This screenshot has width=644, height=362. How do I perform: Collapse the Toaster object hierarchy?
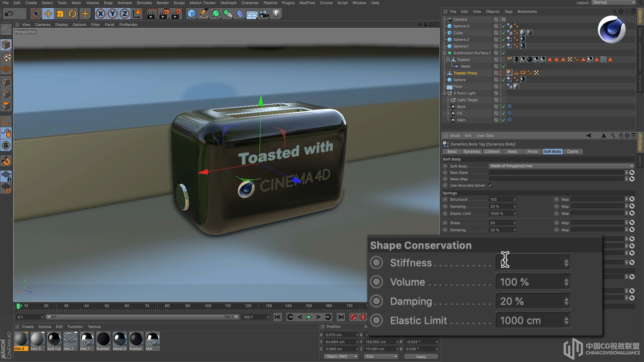[x=448, y=60]
